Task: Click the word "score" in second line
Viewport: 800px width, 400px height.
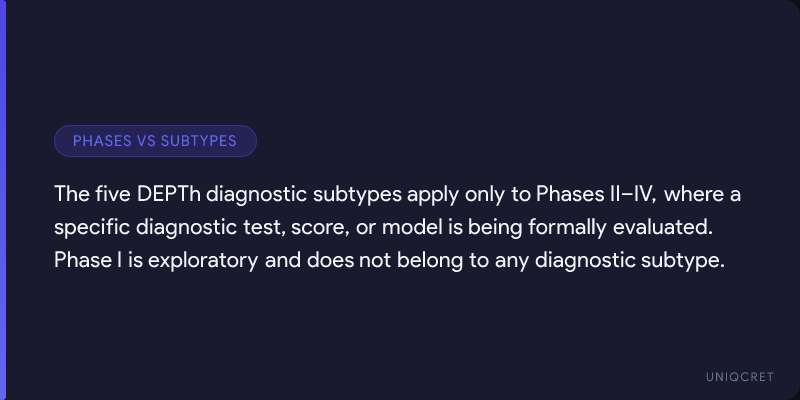Action: click(318, 226)
